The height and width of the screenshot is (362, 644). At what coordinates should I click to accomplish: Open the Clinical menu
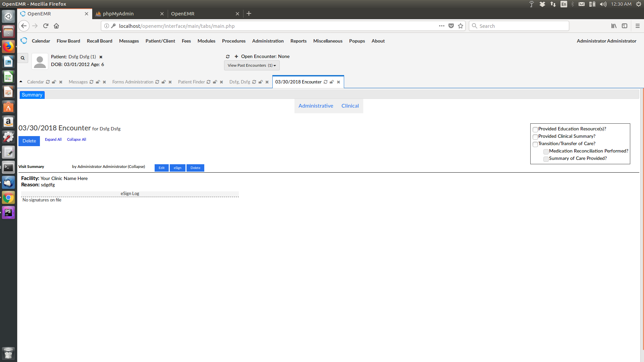[350, 106]
